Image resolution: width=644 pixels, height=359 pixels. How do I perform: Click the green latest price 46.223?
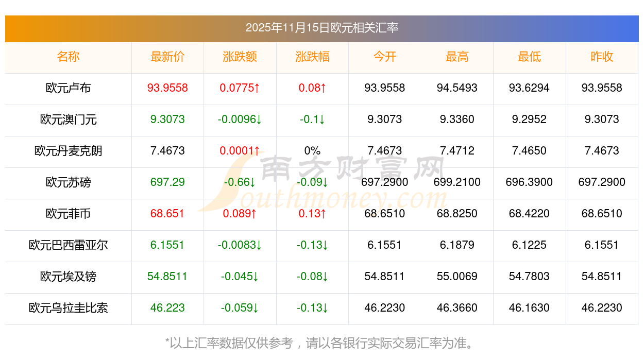click(167, 308)
